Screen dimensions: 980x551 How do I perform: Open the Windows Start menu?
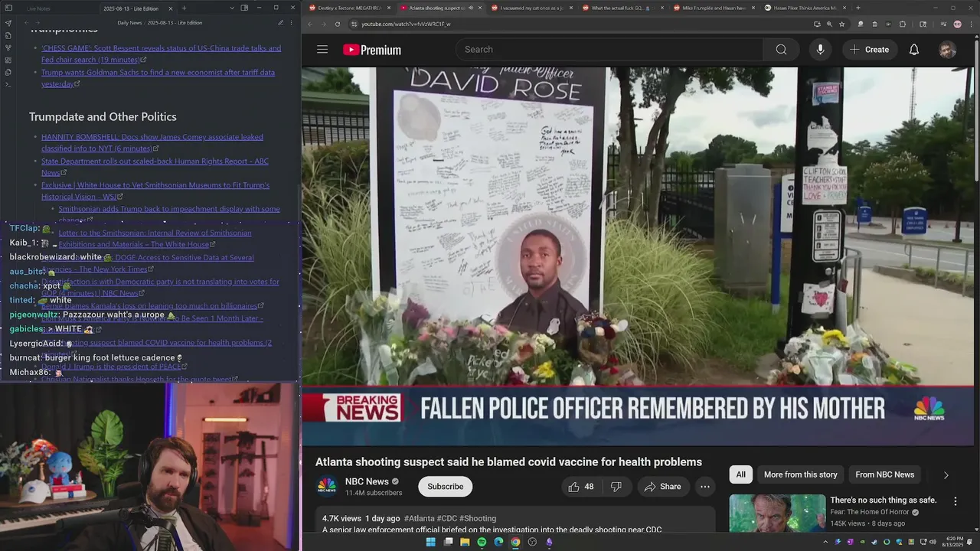430,542
